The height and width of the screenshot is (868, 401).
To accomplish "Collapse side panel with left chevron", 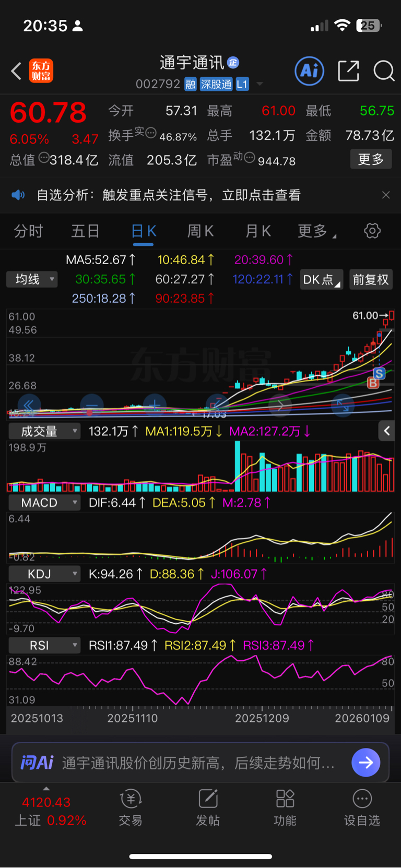I will [386, 431].
